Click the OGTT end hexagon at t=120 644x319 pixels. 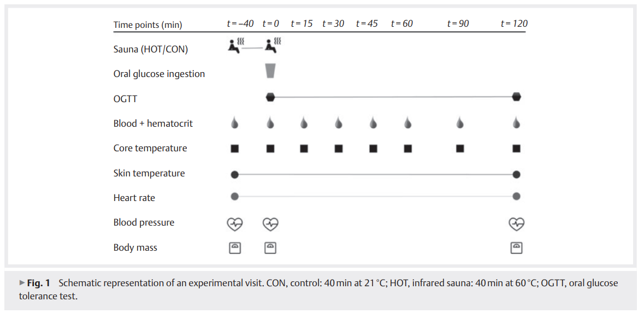pyautogui.click(x=517, y=97)
